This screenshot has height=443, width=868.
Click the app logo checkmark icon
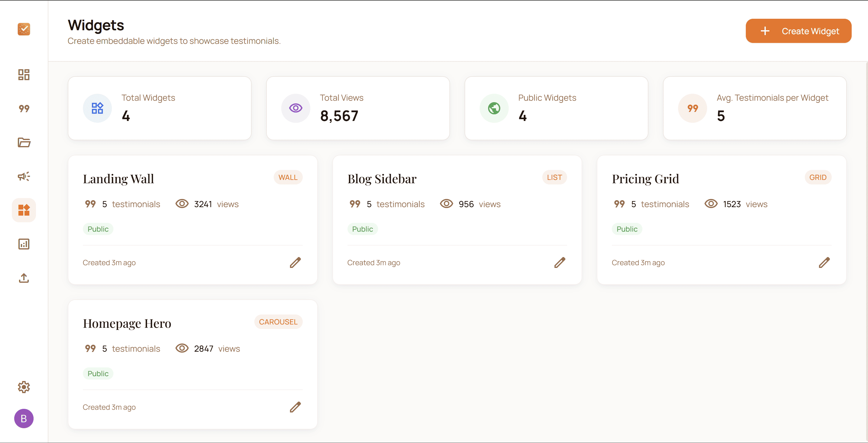pyautogui.click(x=24, y=29)
